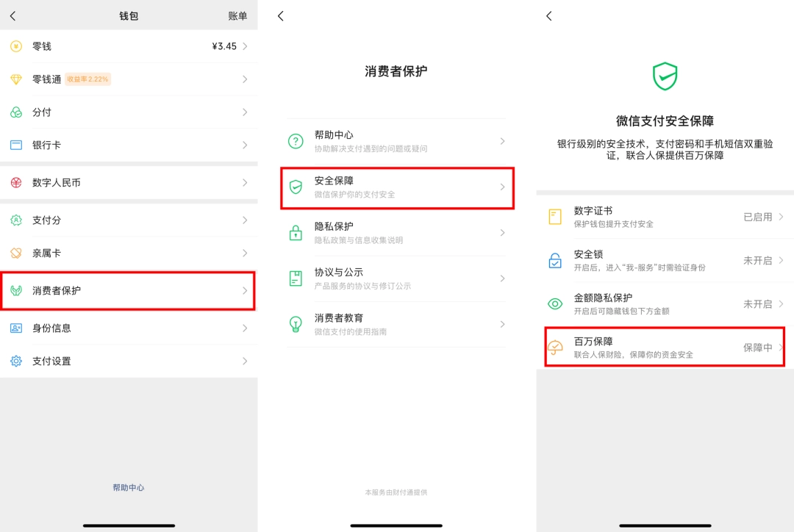Click the 亲属卡 label
The image size is (794, 532).
tap(46, 253)
